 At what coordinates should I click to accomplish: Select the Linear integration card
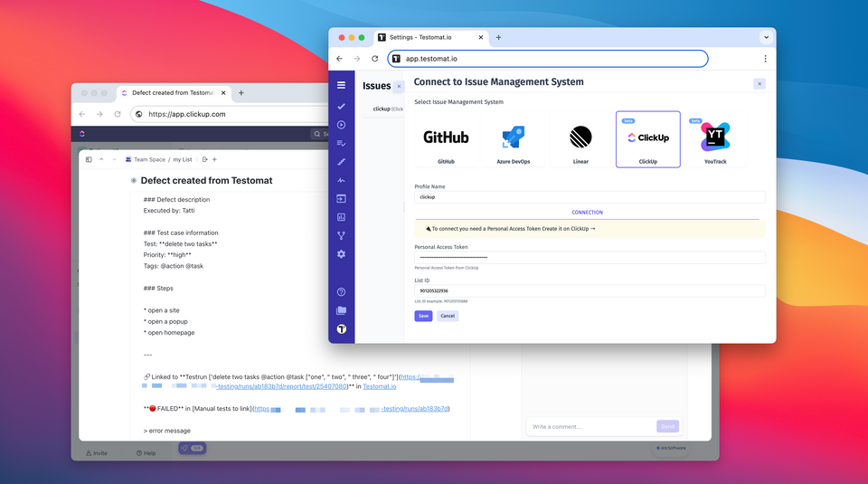[580, 139]
